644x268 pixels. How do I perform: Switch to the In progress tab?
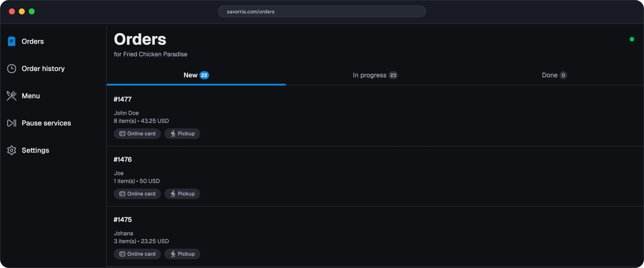[x=375, y=75]
